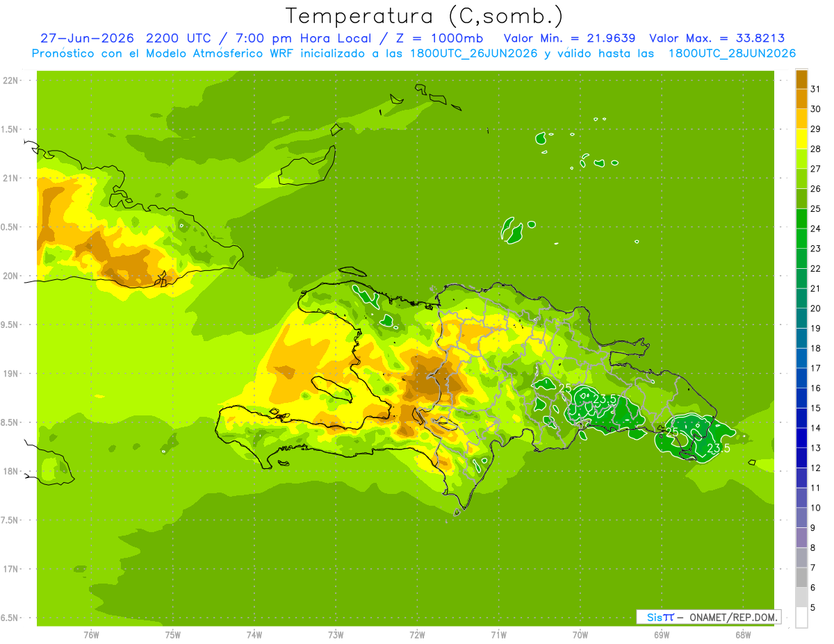This screenshot has height=644, width=834.
Task: Click the colorbar label '28'
Action: pyautogui.click(x=815, y=149)
